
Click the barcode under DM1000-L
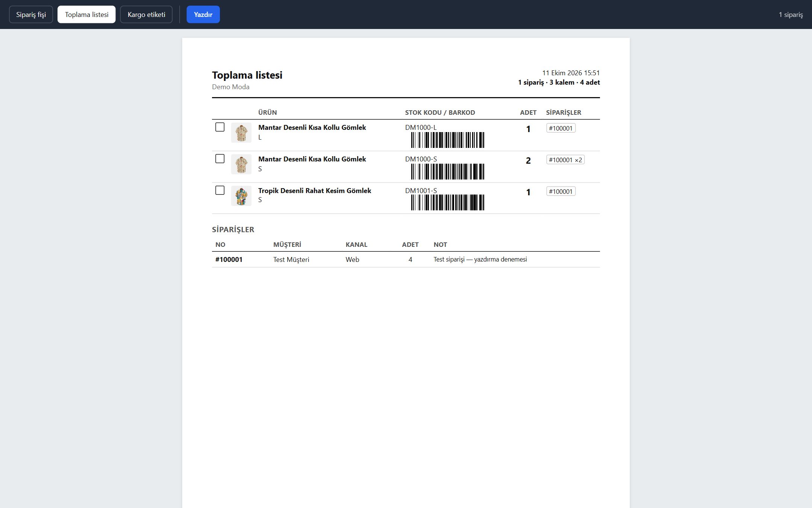(x=447, y=140)
